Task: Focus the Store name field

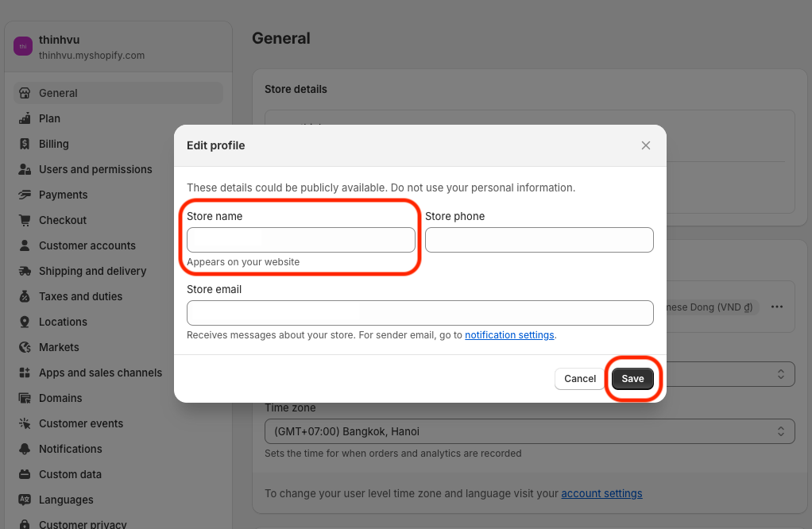Action: [301, 240]
